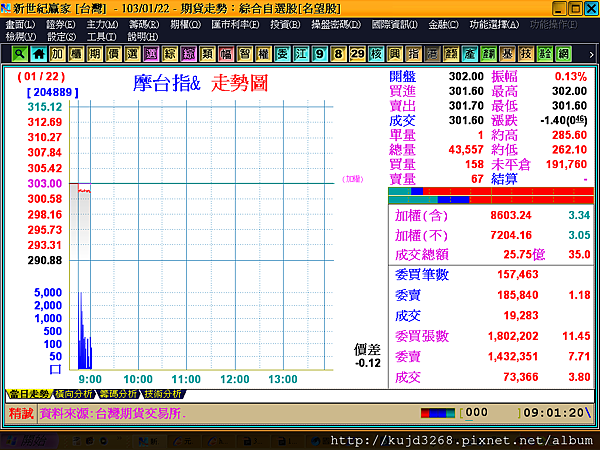Click the 技 toolbar button
The width and height of the screenshot is (600, 450).
tap(526, 54)
